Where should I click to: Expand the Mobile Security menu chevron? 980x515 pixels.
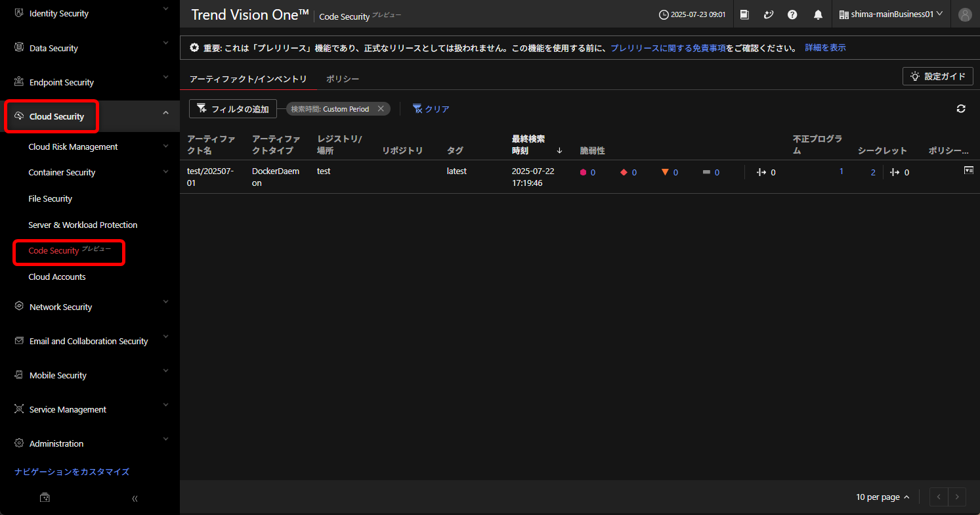165,370
